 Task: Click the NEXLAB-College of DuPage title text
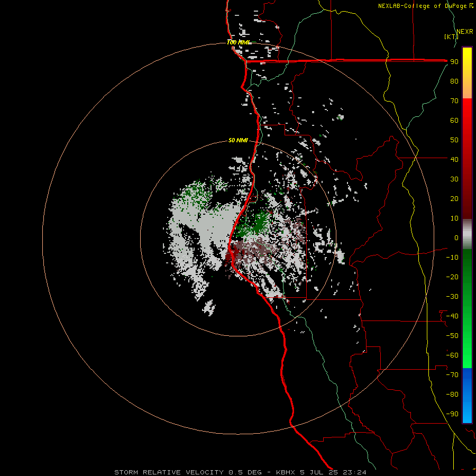422,6
